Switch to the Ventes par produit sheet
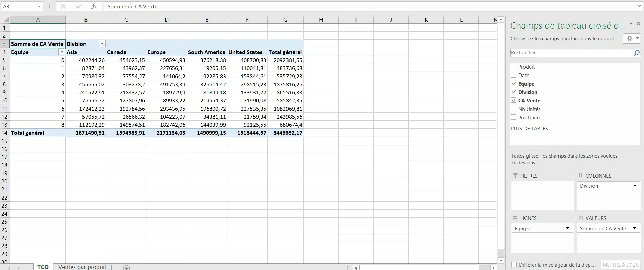This screenshot has width=644, height=270. click(82, 267)
